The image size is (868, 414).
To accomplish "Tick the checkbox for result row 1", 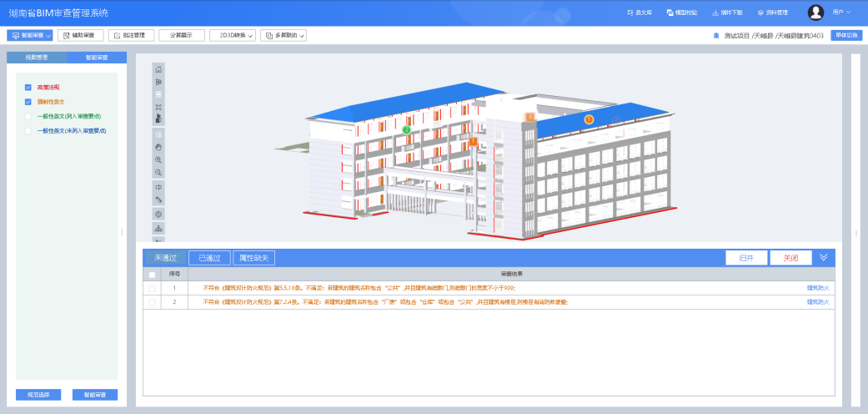I will [152, 288].
